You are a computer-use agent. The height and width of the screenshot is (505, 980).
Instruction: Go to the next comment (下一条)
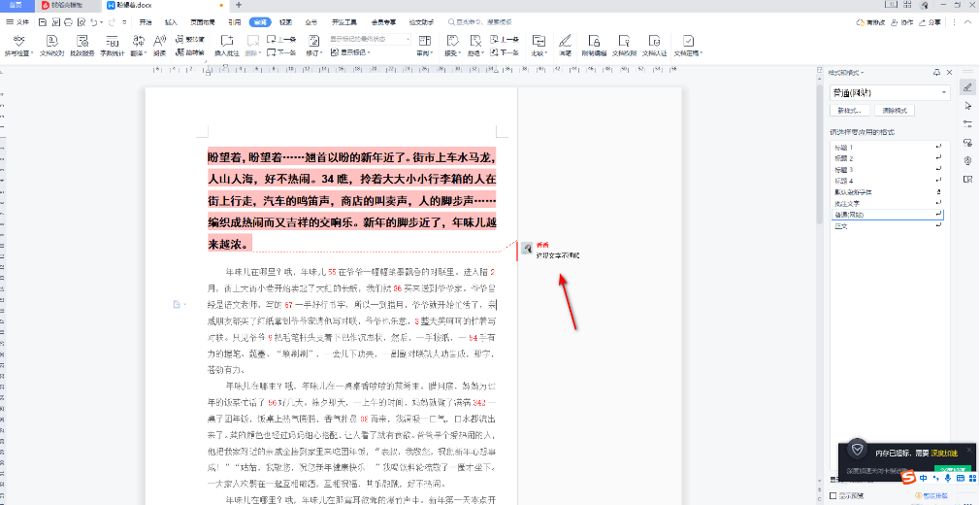(281, 52)
